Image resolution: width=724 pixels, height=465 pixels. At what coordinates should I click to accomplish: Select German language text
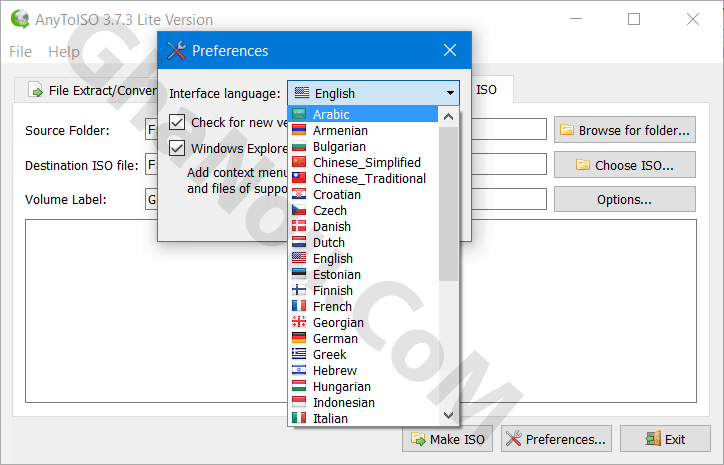[335, 338]
